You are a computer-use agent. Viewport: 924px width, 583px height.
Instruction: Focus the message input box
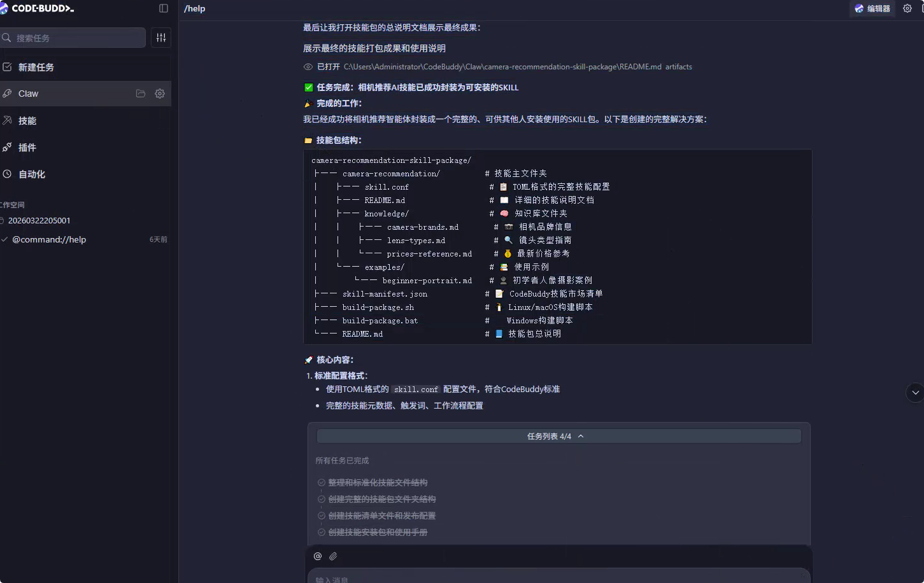tap(558, 577)
